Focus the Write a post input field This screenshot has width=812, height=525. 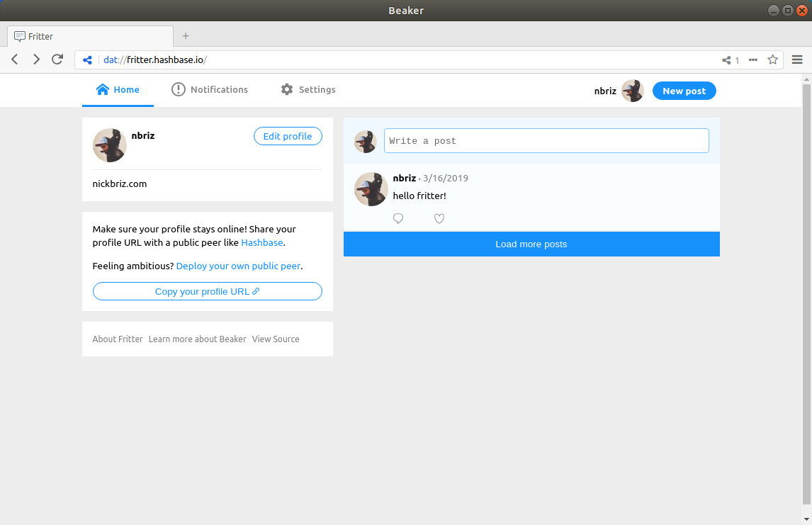click(x=546, y=141)
